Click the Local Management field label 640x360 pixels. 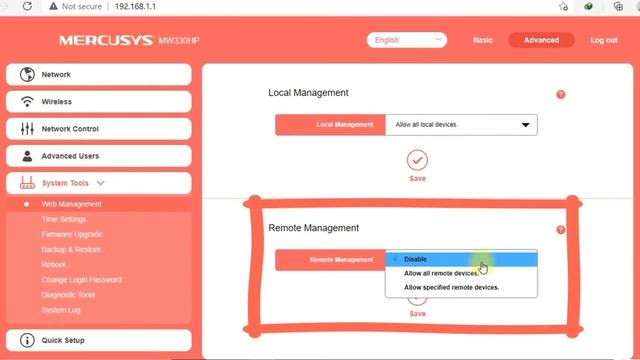coord(345,124)
